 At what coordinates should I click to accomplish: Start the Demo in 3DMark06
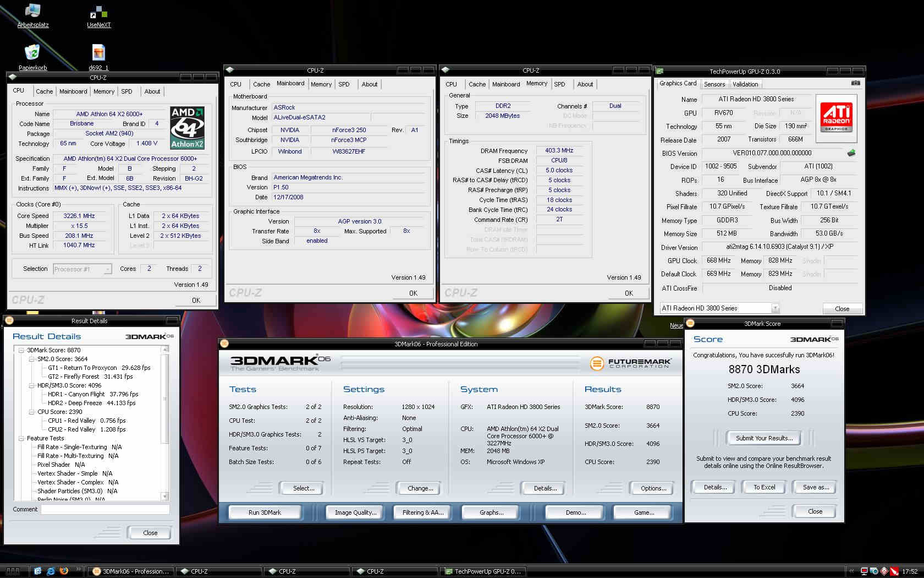tap(576, 512)
